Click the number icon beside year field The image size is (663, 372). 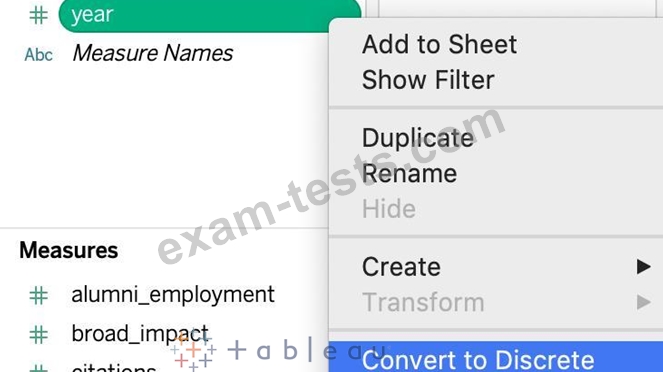[x=38, y=15]
